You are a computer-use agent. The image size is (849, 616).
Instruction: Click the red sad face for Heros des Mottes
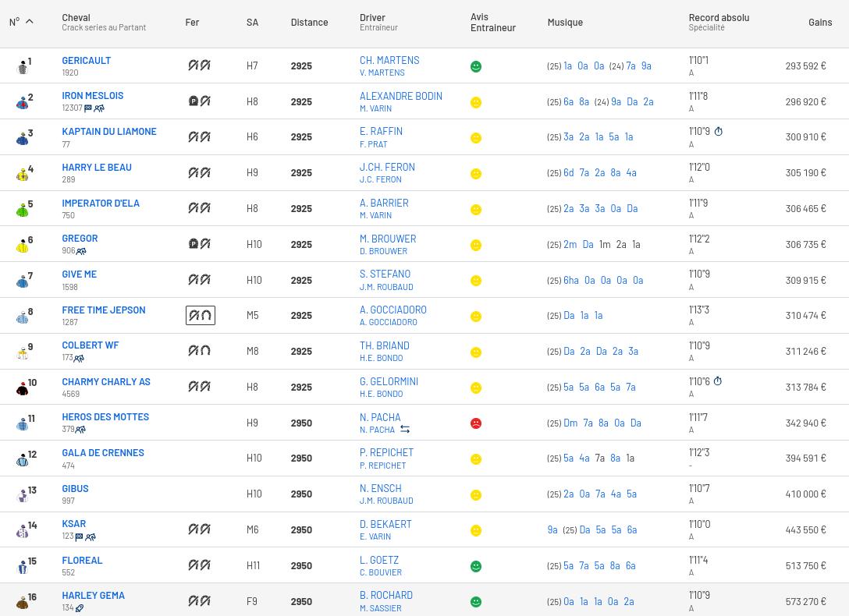coord(476,423)
